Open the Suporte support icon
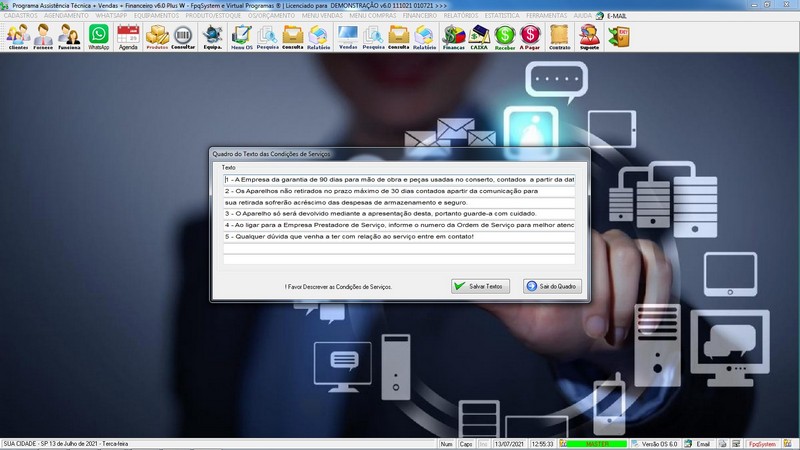The height and width of the screenshot is (450, 800). 589,37
